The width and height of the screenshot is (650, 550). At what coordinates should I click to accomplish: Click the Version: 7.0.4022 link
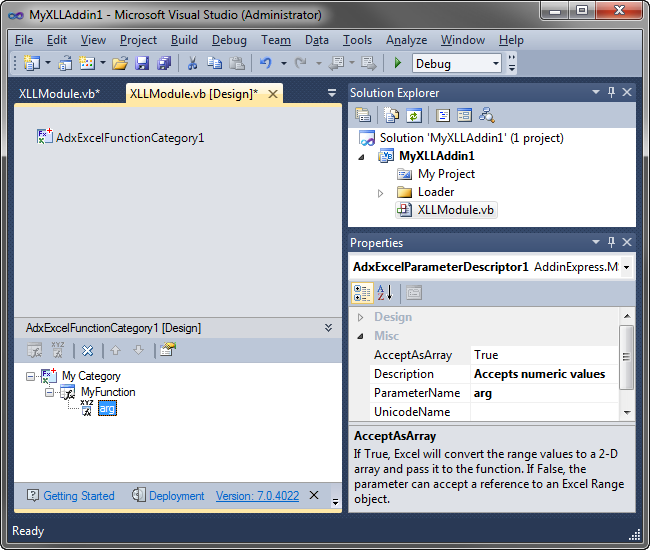pos(257,496)
